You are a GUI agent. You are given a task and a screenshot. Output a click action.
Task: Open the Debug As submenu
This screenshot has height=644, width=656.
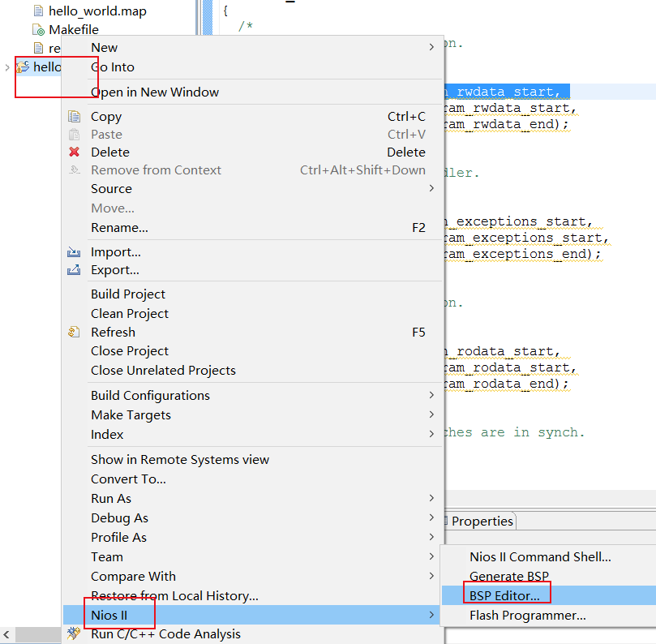(253, 518)
